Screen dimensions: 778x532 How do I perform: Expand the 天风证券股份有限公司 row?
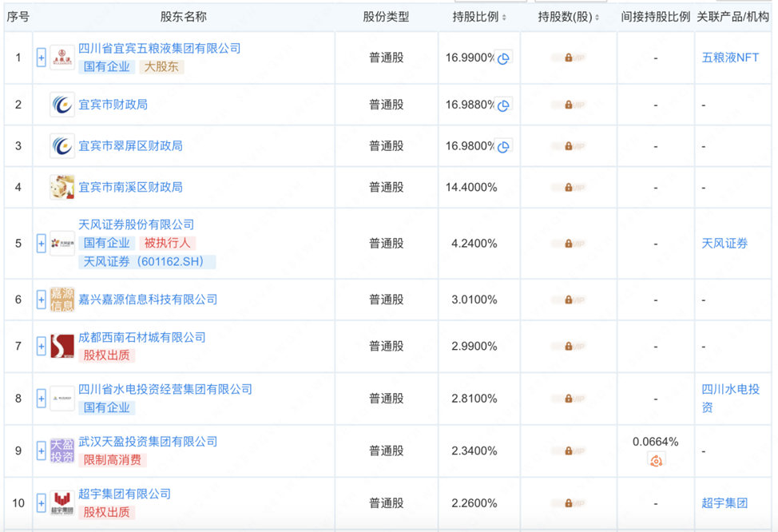pyautogui.click(x=42, y=243)
